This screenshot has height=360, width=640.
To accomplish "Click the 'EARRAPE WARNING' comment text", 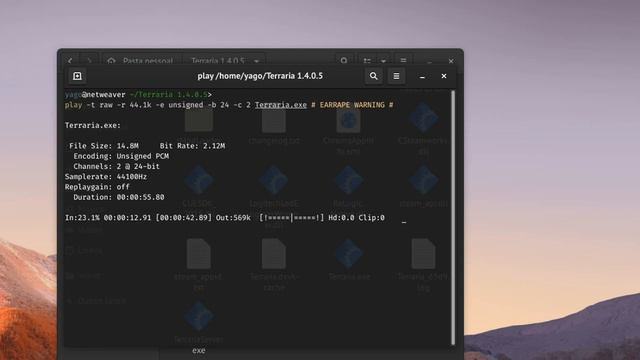I will [352, 105].
